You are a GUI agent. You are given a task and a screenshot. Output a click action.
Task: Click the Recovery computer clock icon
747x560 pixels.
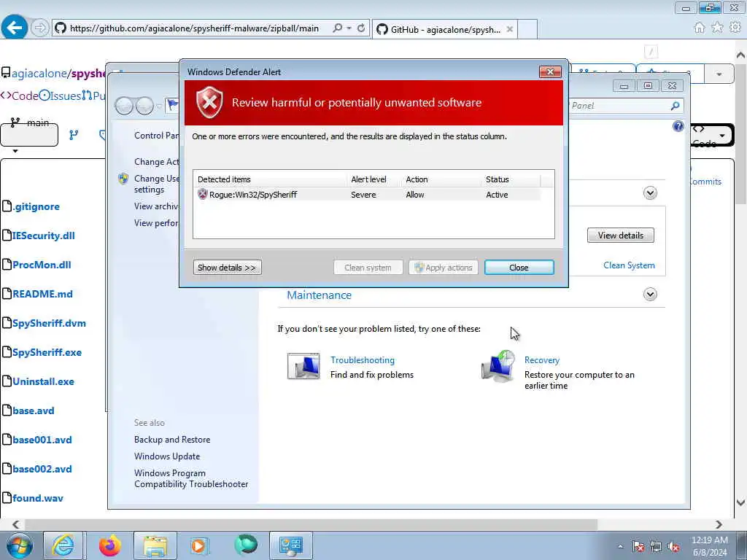(x=498, y=366)
